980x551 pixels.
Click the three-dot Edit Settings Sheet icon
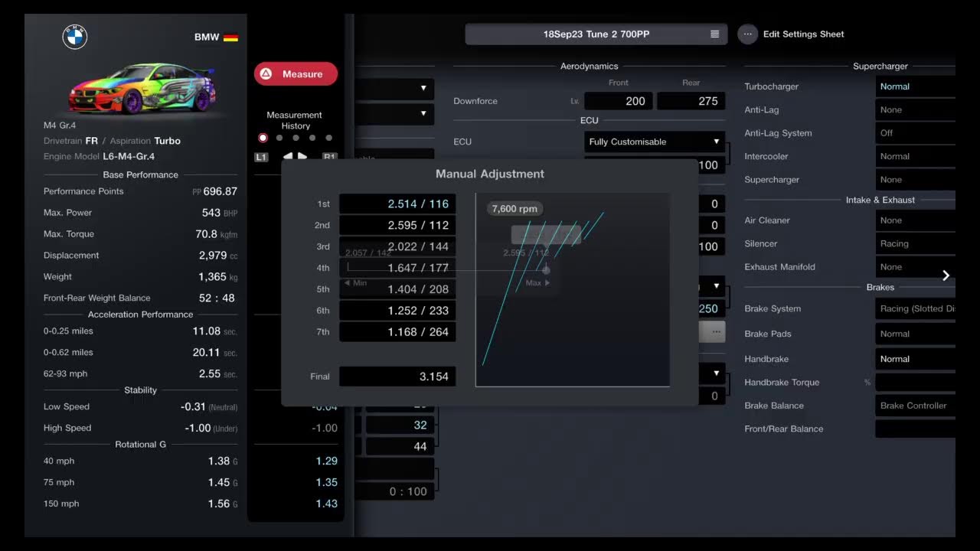[x=747, y=34]
